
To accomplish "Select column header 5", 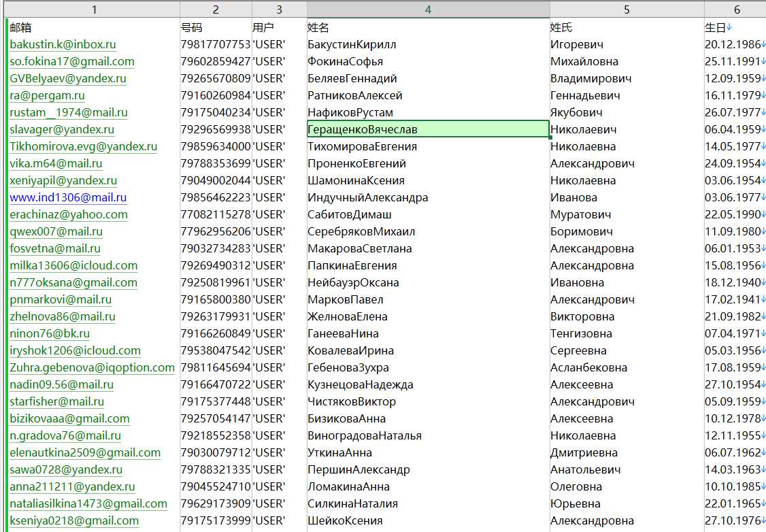I will (x=627, y=10).
